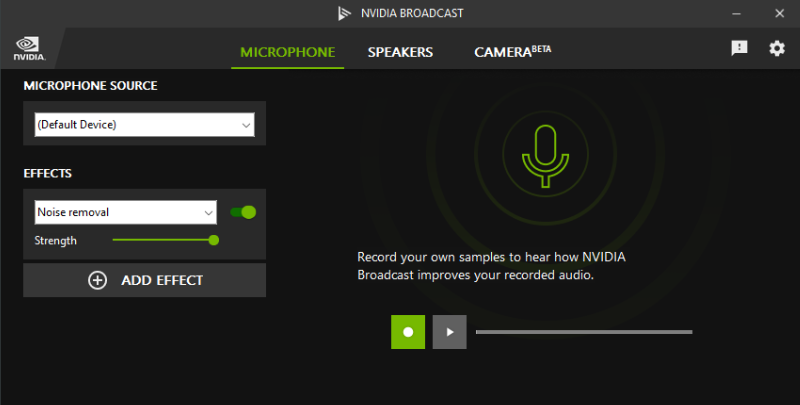Click the 'Record your own samples' text
The image size is (800, 405).
click(491, 266)
